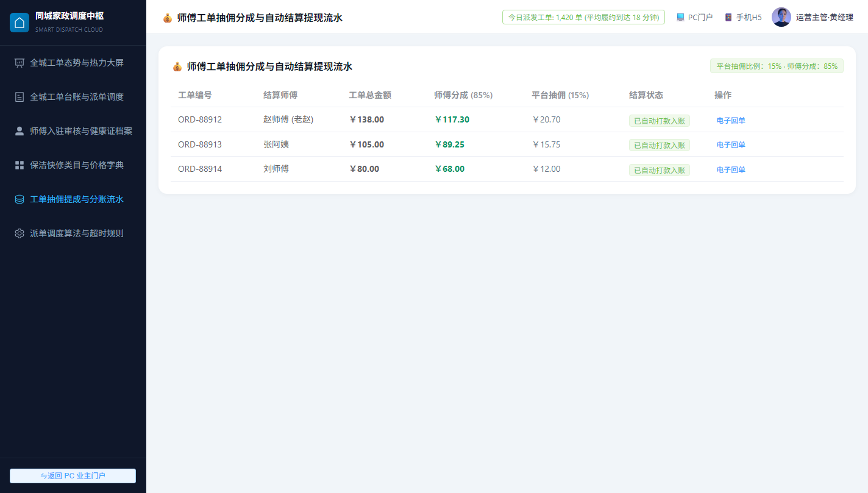This screenshot has height=493, width=868.
Task: Open PC门户 link in header
Action: tap(694, 18)
